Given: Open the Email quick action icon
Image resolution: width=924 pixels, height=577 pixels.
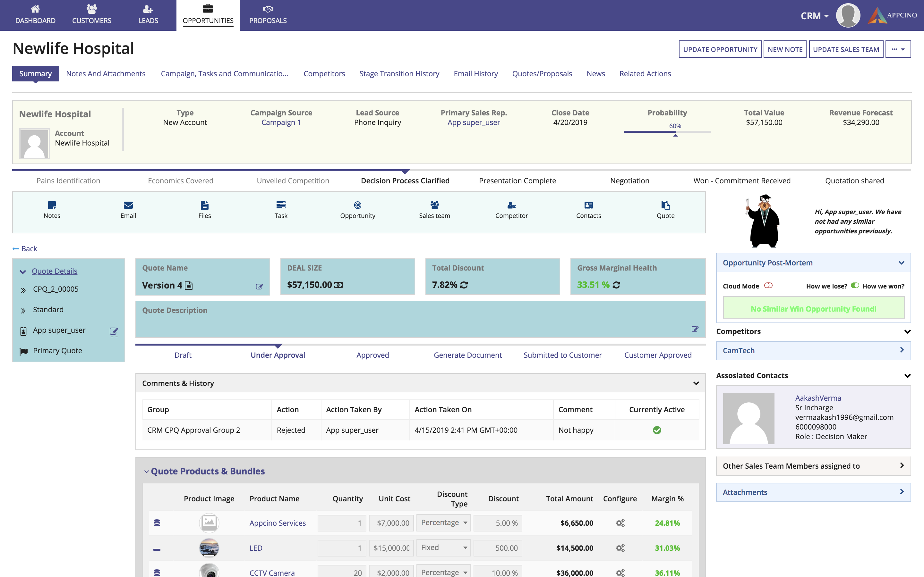Looking at the screenshot, I should coord(128,205).
